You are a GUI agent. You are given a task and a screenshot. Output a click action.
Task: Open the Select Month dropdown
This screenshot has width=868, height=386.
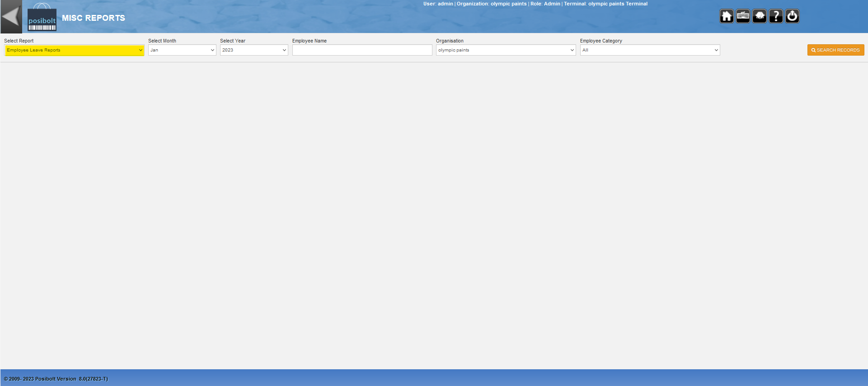(182, 50)
